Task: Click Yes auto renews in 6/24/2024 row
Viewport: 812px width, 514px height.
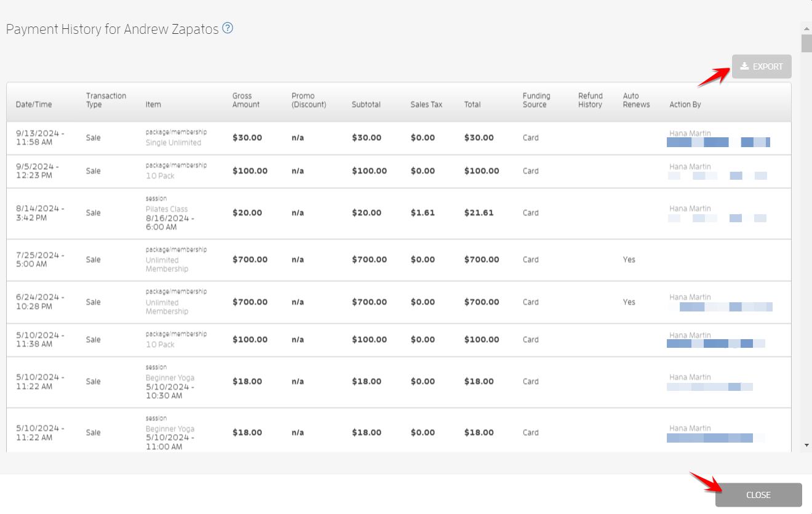Action: click(629, 302)
